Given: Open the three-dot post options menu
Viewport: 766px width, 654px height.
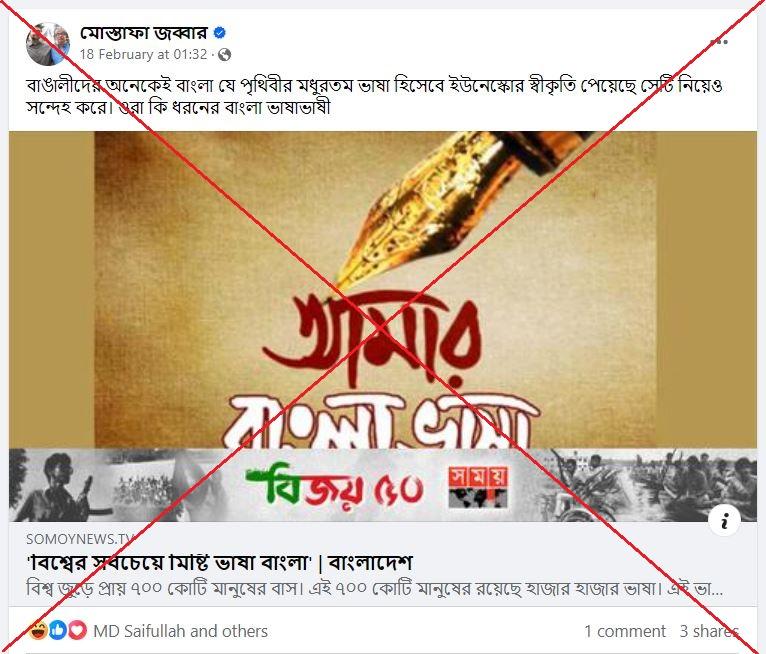Looking at the screenshot, I should click(x=719, y=42).
